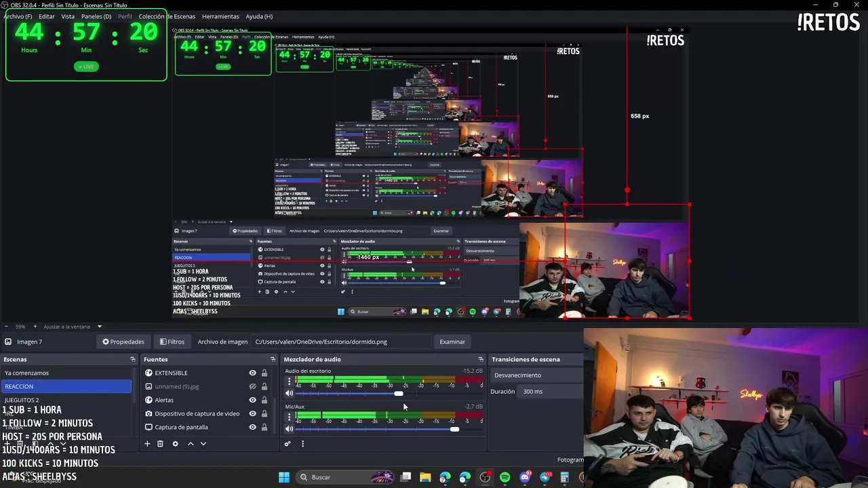Open Discord from the taskbar
Image resolution: width=868 pixels, height=488 pixels.
[525, 477]
